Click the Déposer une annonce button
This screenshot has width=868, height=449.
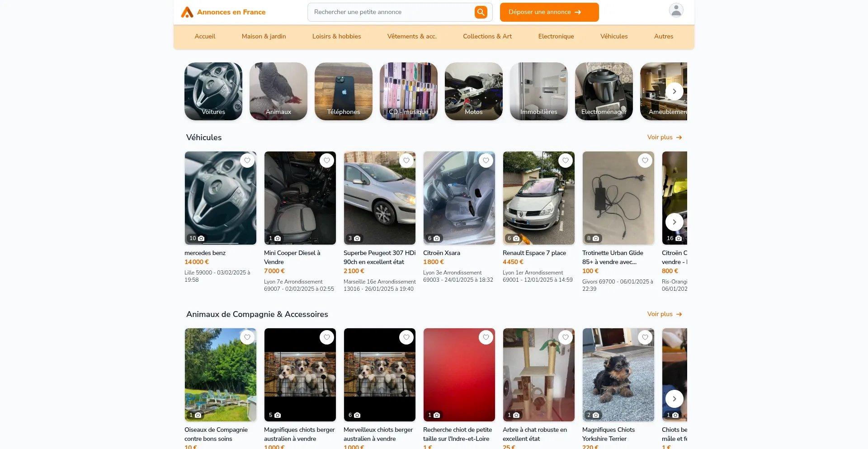549,12
